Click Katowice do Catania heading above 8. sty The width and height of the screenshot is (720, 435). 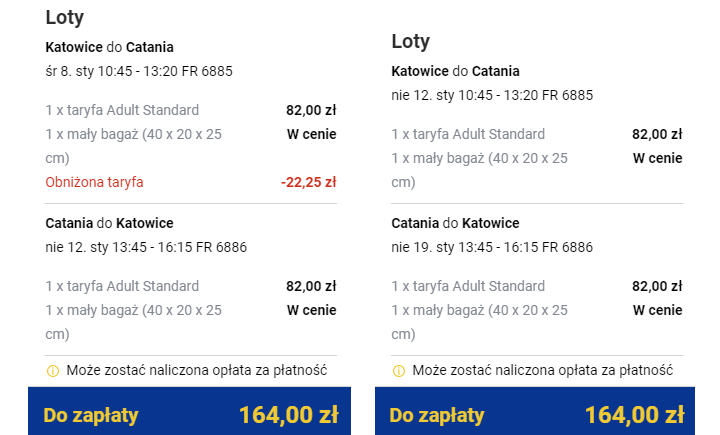[109, 47]
